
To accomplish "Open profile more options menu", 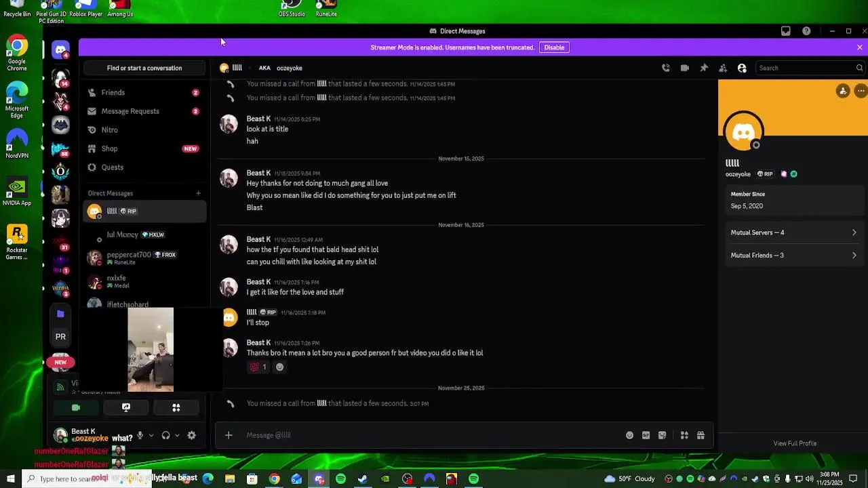I will click(861, 91).
